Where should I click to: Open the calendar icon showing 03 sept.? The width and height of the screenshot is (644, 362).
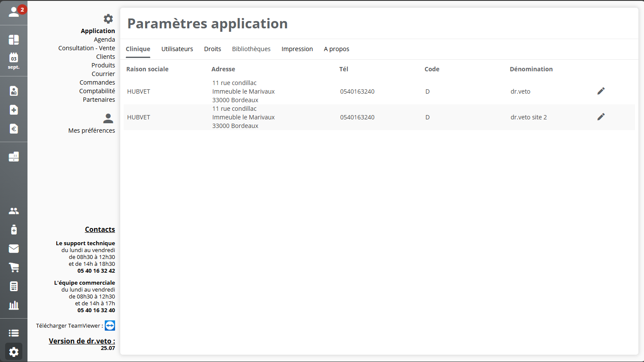tap(14, 61)
